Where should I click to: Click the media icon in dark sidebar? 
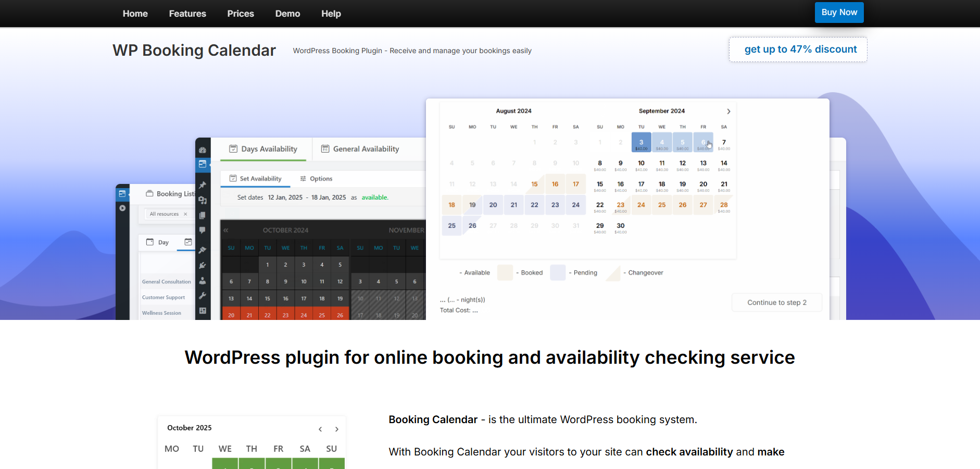click(203, 200)
